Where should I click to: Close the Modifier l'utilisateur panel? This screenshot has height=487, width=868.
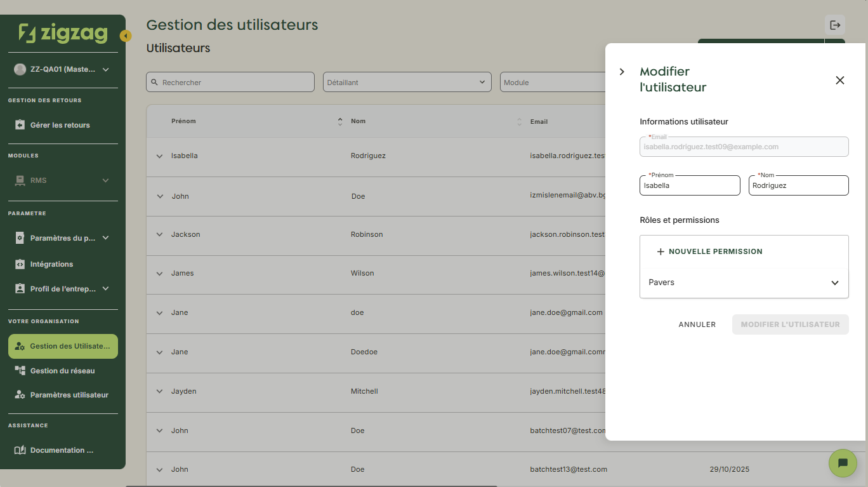(840, 80)
